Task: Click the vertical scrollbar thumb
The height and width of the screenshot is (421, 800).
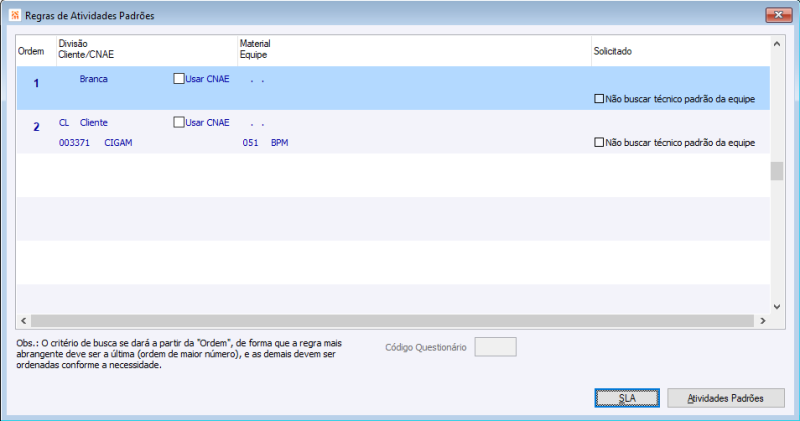Action: (x=777, y=171)
